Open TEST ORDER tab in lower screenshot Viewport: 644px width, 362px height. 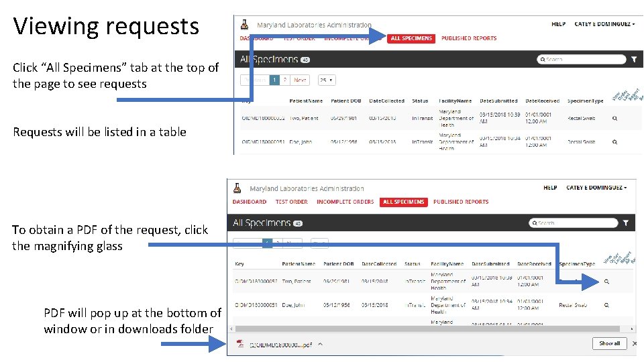tap(291, 202)
